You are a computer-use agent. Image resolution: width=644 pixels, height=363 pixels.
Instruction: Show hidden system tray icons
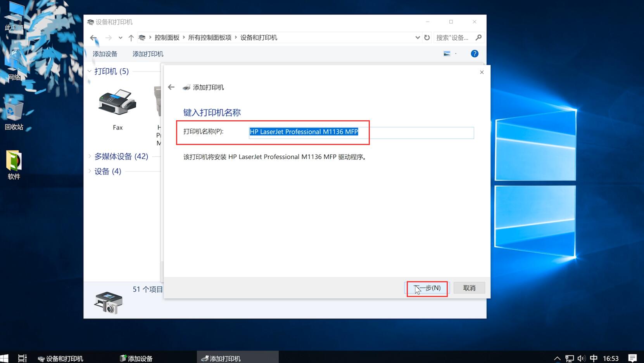557,358
